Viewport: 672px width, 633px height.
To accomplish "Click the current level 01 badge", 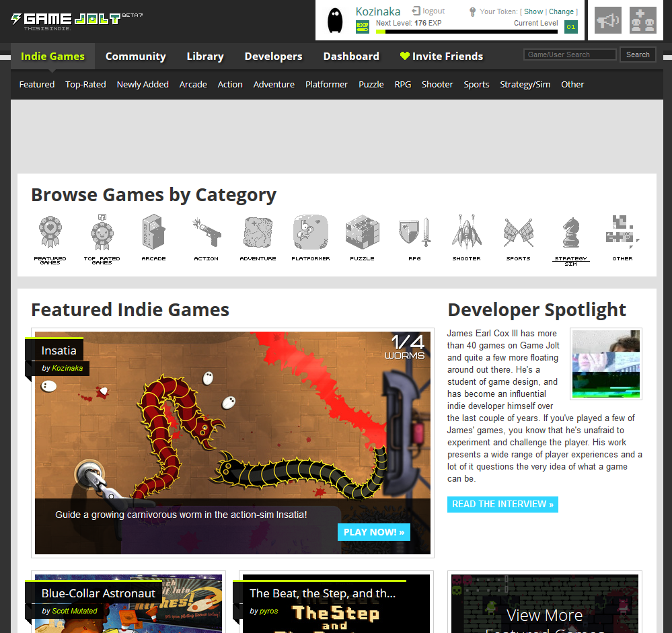I will (571, 27).
